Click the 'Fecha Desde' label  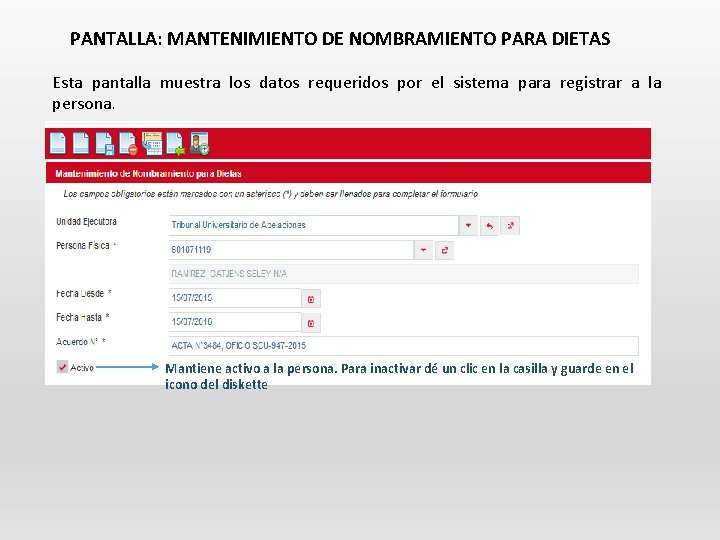pos(80,294)
